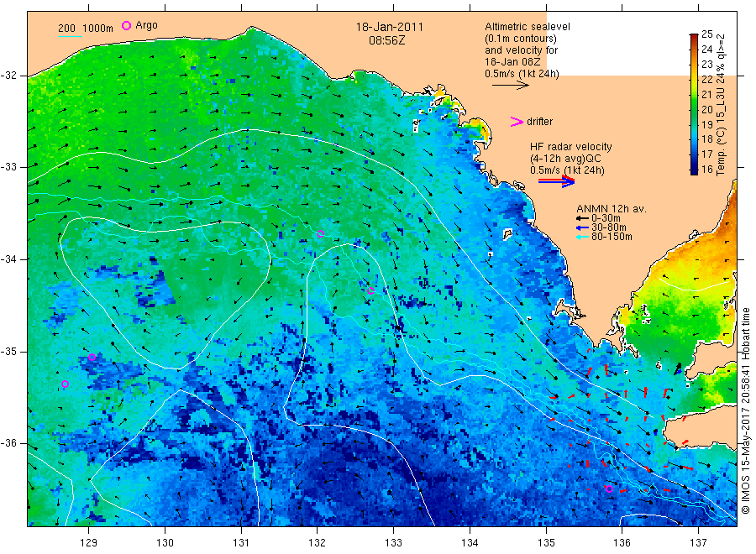Click the IMOS copyright timestamp text

[x=745, y=410]
